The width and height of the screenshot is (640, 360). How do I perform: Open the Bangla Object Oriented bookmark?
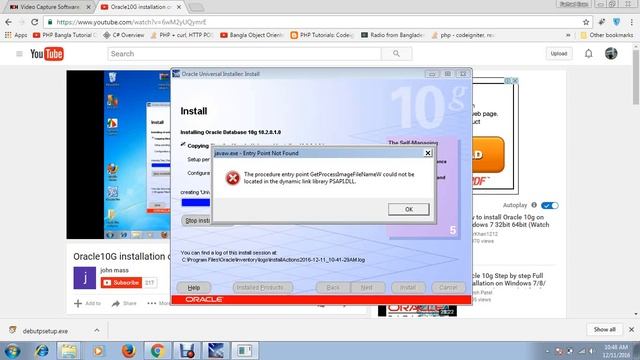[x=251, y=35]
